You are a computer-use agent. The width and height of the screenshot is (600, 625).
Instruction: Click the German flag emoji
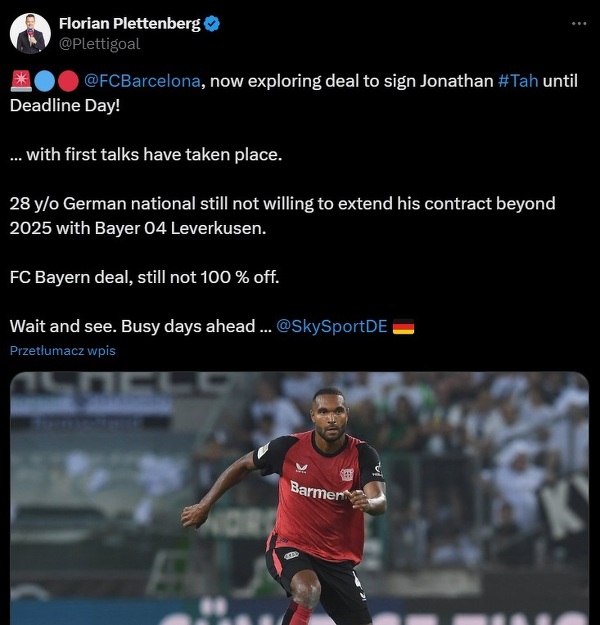click(x=403, y=327)
